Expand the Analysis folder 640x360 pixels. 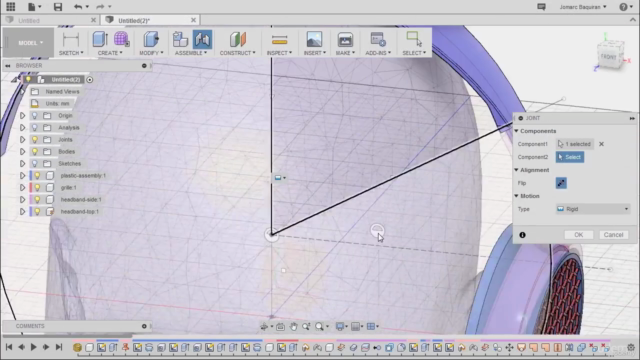22,127
